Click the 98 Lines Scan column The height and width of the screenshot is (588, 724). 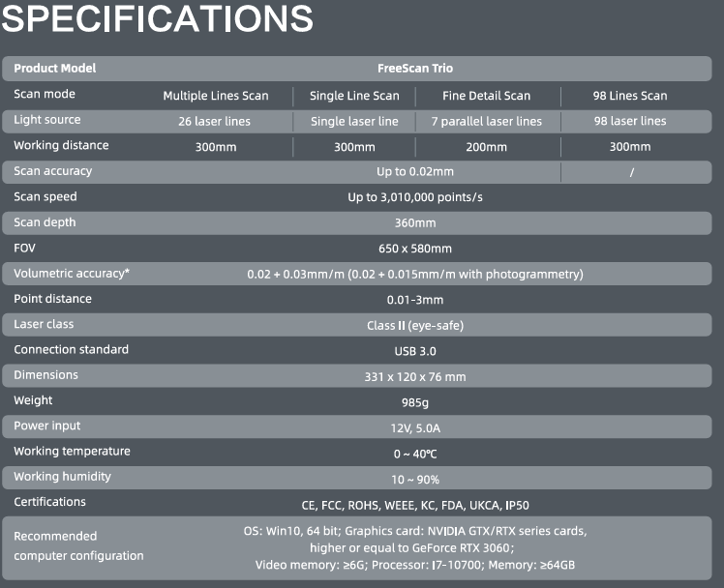click(630, 96)
